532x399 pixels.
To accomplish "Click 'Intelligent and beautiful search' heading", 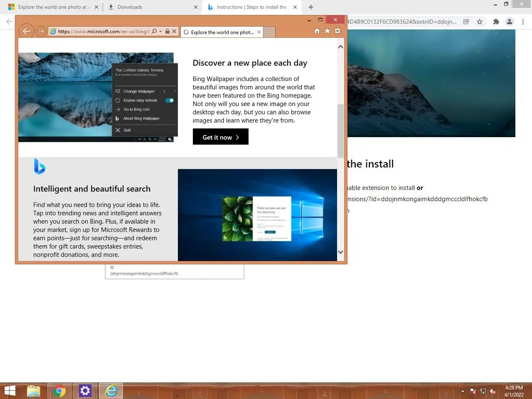I will coord(92,189).
